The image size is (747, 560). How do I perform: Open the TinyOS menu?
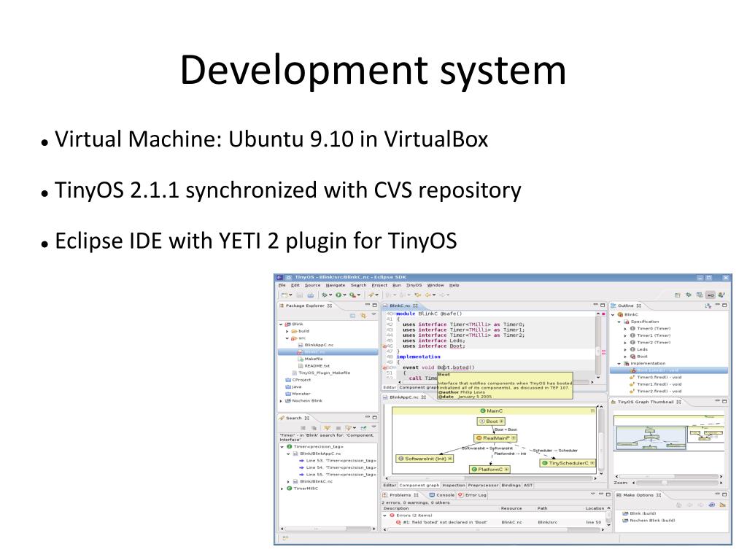pos(414,285)
